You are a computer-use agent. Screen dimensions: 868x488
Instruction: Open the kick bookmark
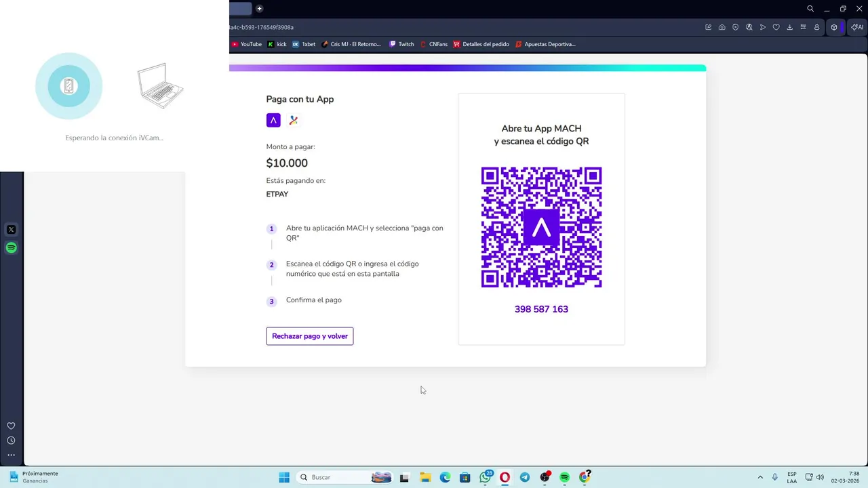pos(277,44)
